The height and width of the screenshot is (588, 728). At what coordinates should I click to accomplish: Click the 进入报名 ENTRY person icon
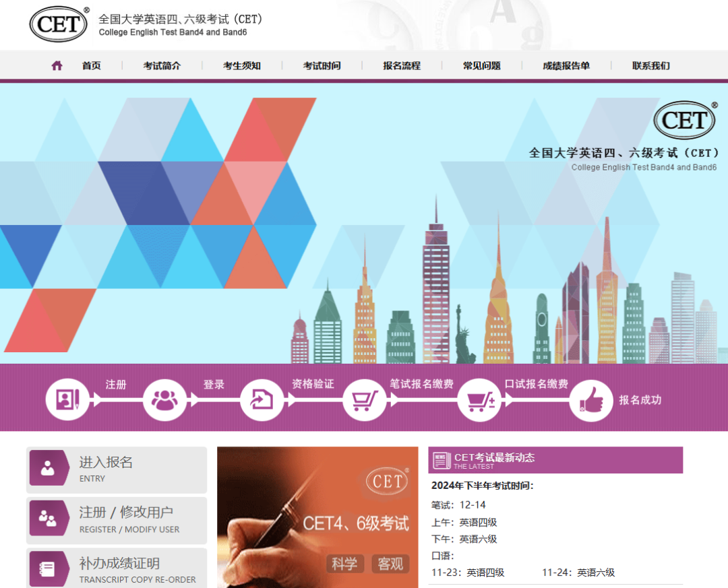click(48, 468)
